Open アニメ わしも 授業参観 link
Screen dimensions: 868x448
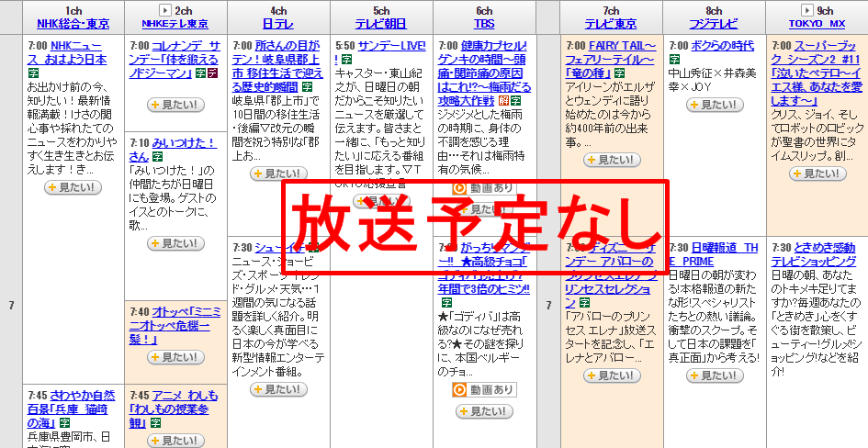coord(174,409)
